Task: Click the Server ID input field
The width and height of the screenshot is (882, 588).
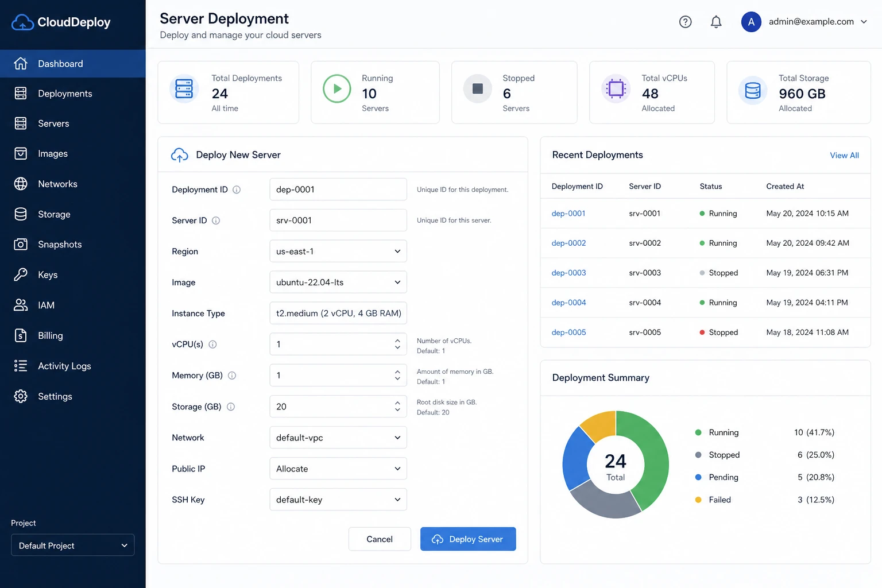Action: pyautogui.click(x=338, y=220)
